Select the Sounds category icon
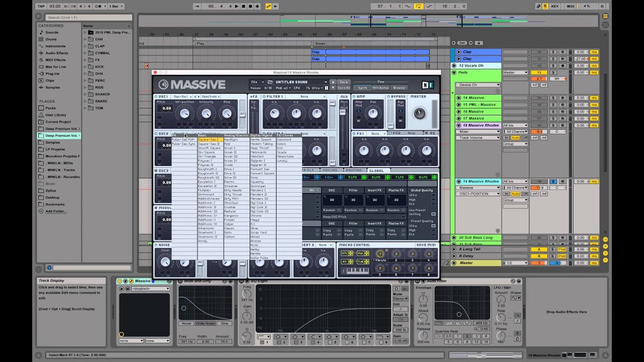644x362 pixels. (41, 32)
